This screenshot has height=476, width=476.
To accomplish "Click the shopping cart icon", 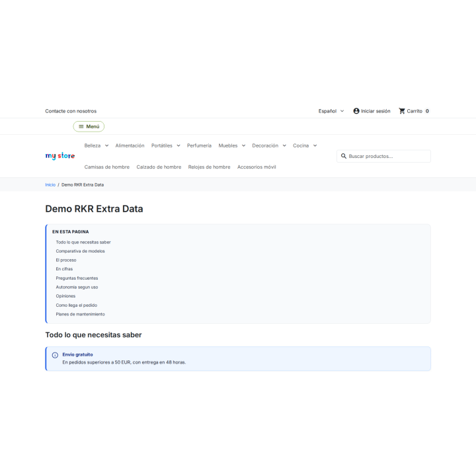I will (x=402, y=111).
